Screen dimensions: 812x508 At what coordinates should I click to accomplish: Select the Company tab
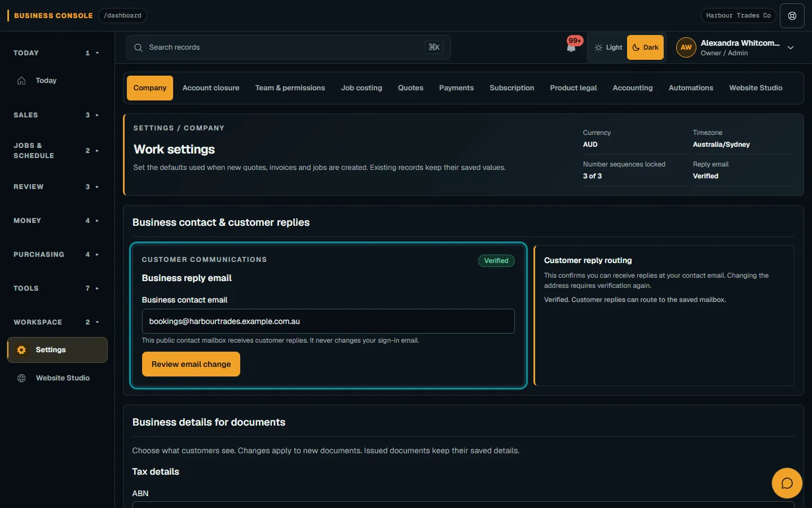pyautogui.click(x=150, y=88)
